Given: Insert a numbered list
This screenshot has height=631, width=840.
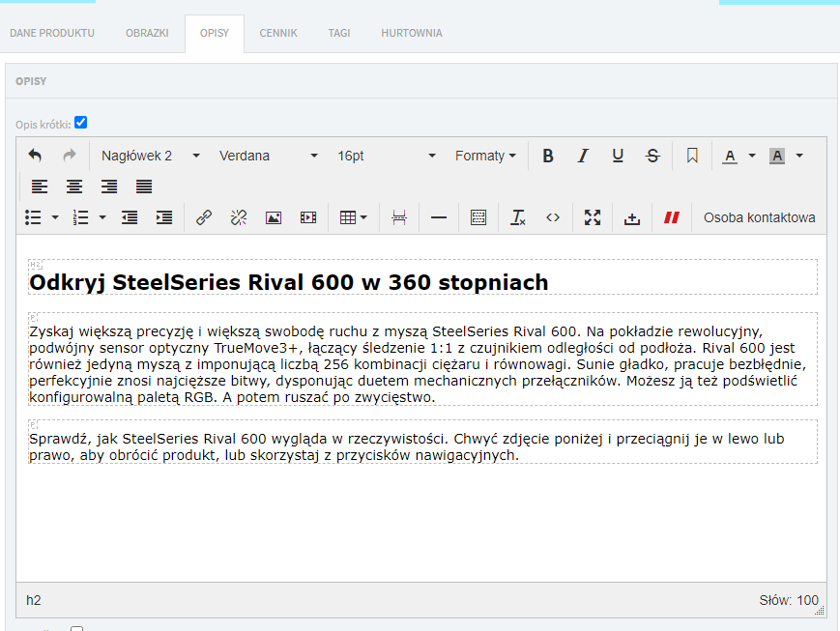Looking at the screenshot, I should coord(81,217).
